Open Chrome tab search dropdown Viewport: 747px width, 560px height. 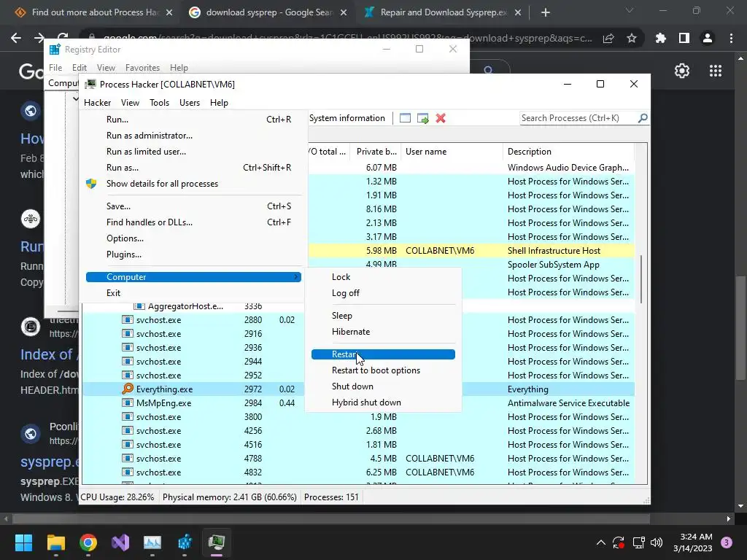(630, 10)
